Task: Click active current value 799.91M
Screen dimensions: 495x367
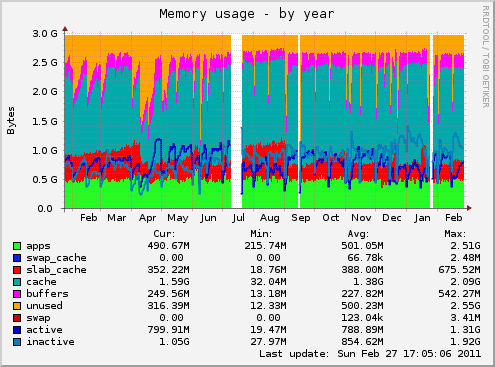Action: [168, 330]
